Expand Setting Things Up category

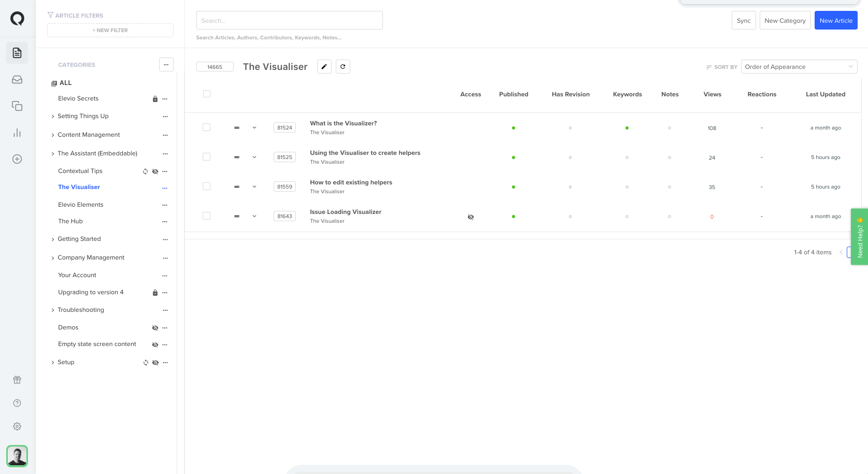click(53, 117)
